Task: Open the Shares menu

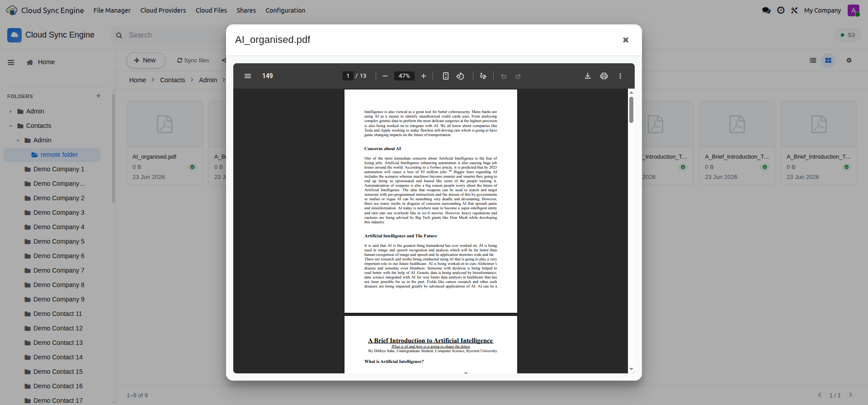Action: [246, 10]
